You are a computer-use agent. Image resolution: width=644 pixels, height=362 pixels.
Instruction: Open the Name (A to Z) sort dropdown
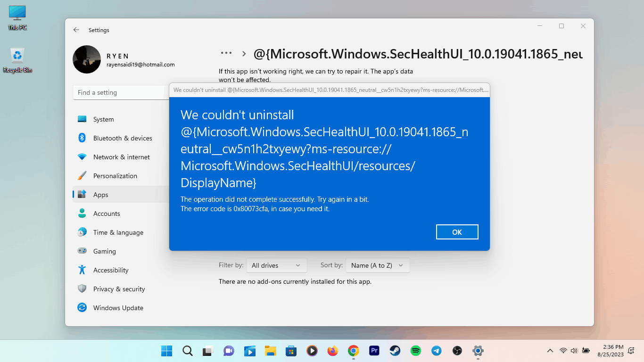click(x=377, y=265)
